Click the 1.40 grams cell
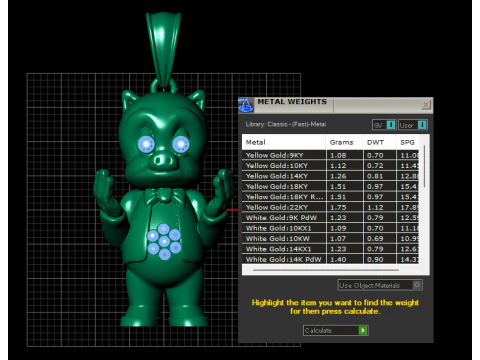 click(345, 259)
